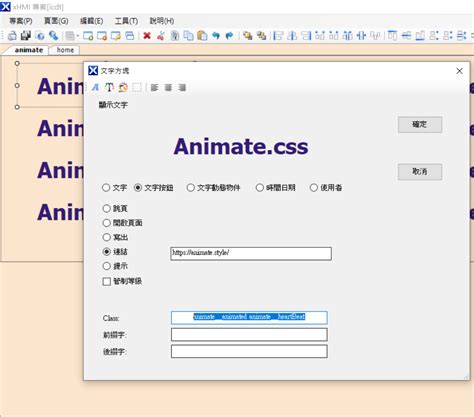
Task: Open the 編輯(E) menu
Action: 91,21
